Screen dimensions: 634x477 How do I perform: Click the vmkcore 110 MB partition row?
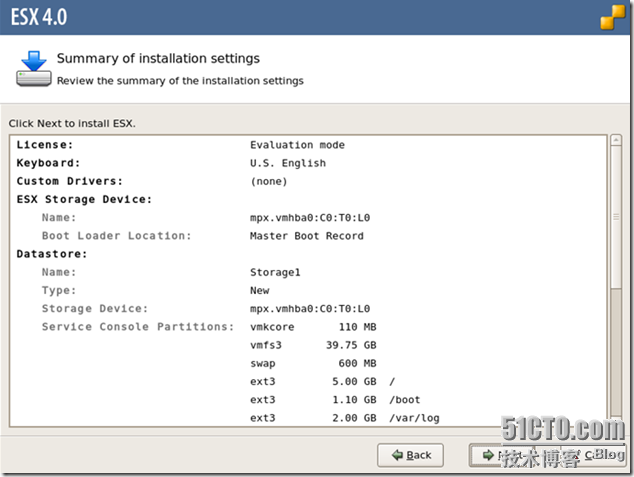click(313, 327)
